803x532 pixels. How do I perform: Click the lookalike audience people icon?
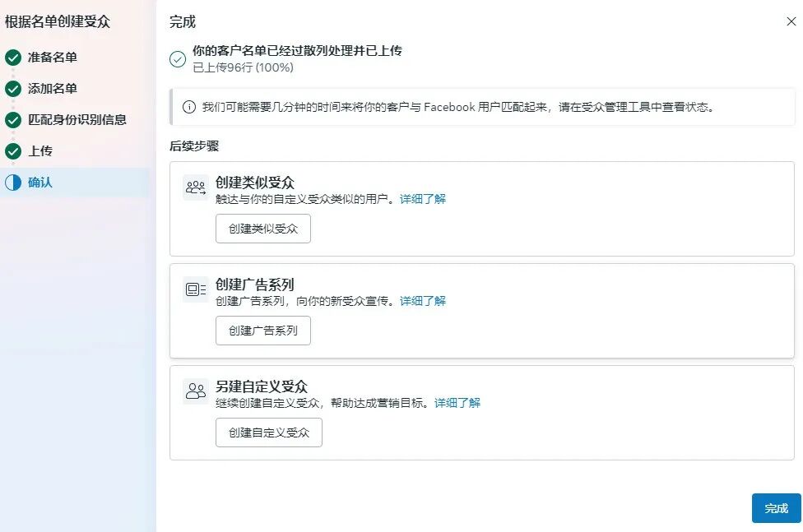click(196, 187)
